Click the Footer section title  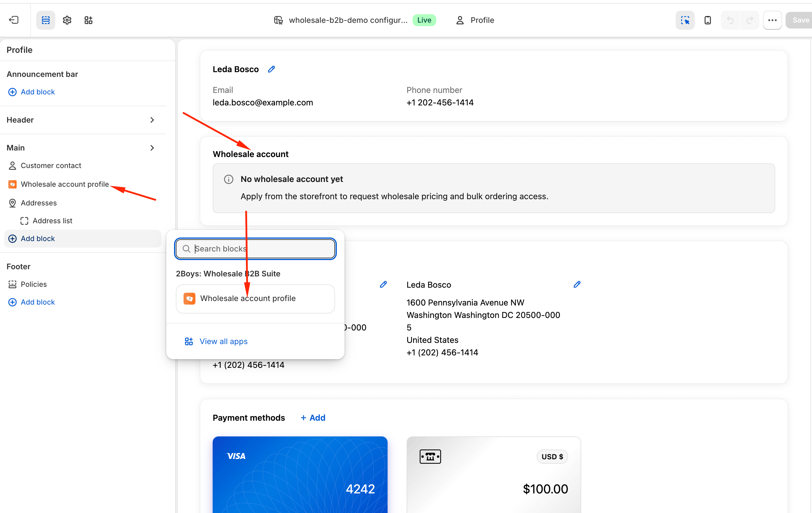[x=18, y=267]
